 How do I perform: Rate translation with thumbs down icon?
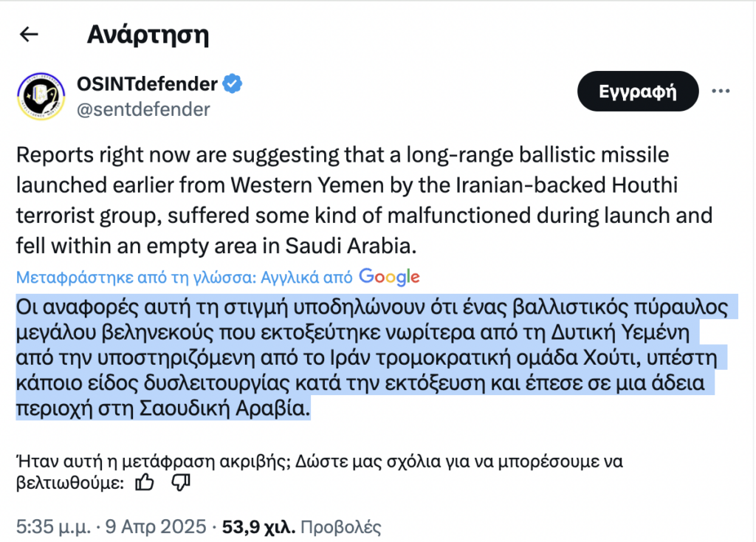pyautogui.click(x=181, y=483)
